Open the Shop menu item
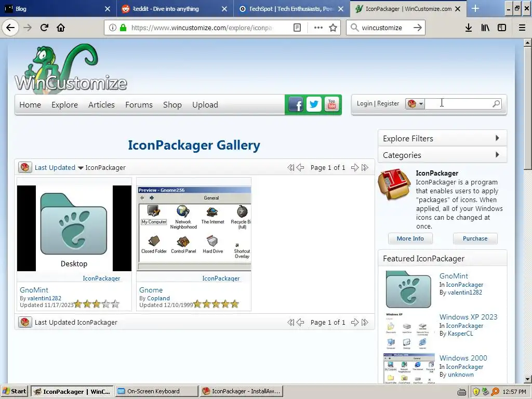The height and width of the screenshot is (399, 532). tap(172, 105)
